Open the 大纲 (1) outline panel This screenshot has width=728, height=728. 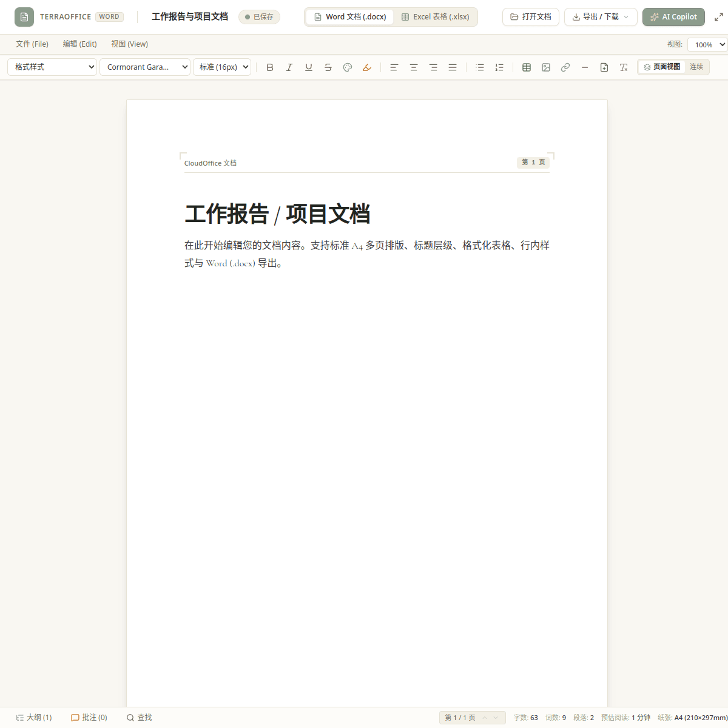tap(34, 718)
